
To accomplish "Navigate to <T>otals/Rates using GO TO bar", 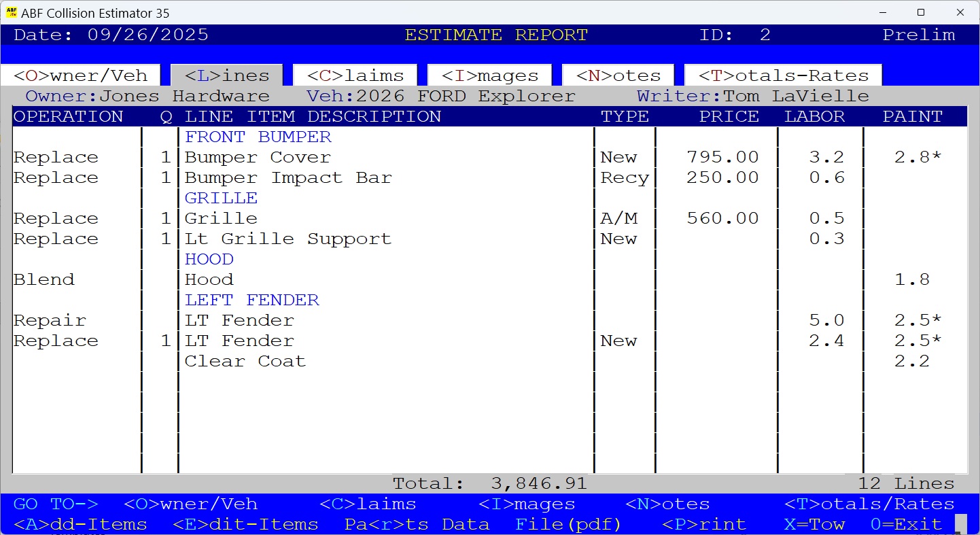I will point(869,504).
